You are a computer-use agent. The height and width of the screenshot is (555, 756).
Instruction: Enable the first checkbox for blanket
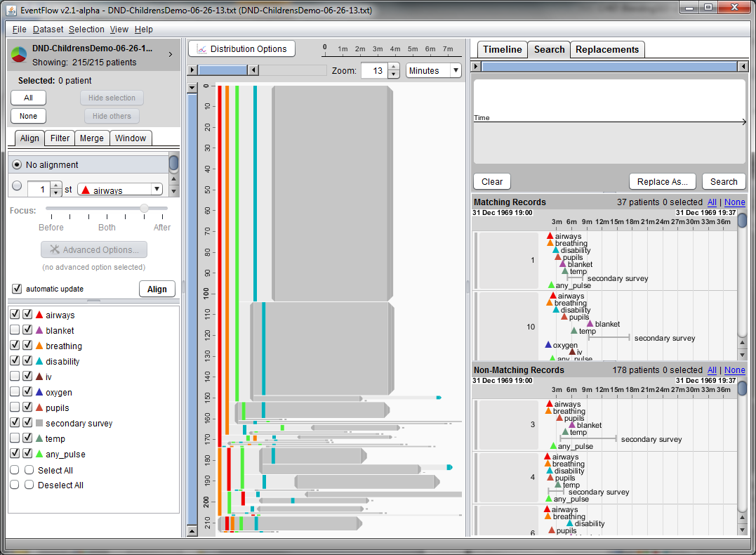15,331
